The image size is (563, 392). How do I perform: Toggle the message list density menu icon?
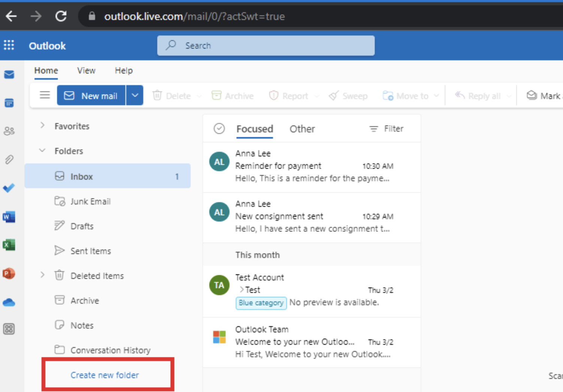pos(45,95)
